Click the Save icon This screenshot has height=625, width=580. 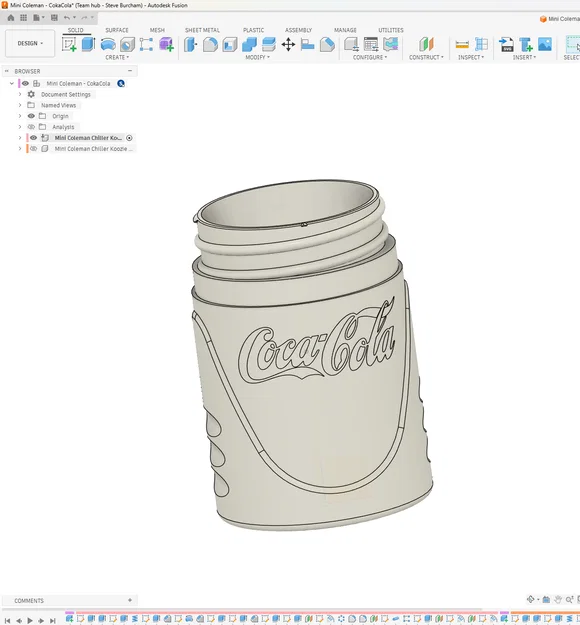tap(54, 18)
